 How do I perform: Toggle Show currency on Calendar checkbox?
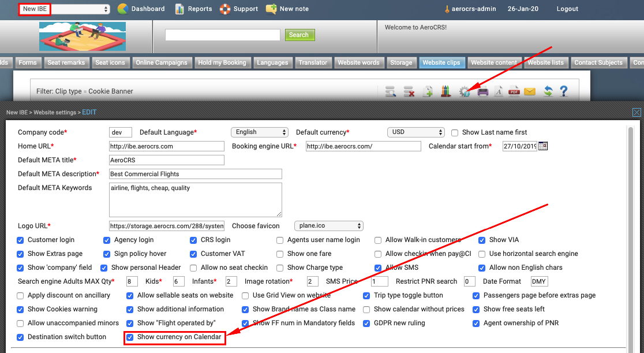pos(130,337)
